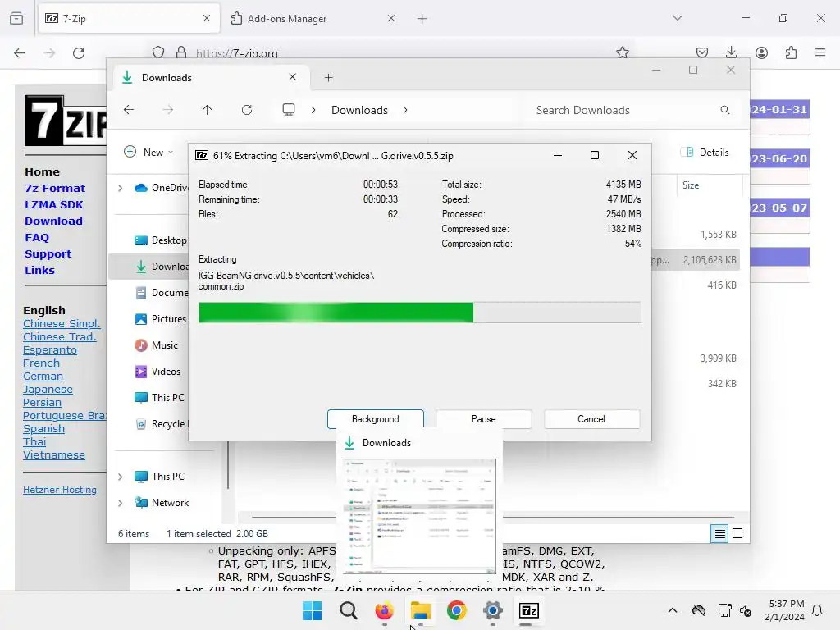Select Documents in navigation pane
Image resolution: width=840 pixels, height=630 pixels.
pos(161,293)
